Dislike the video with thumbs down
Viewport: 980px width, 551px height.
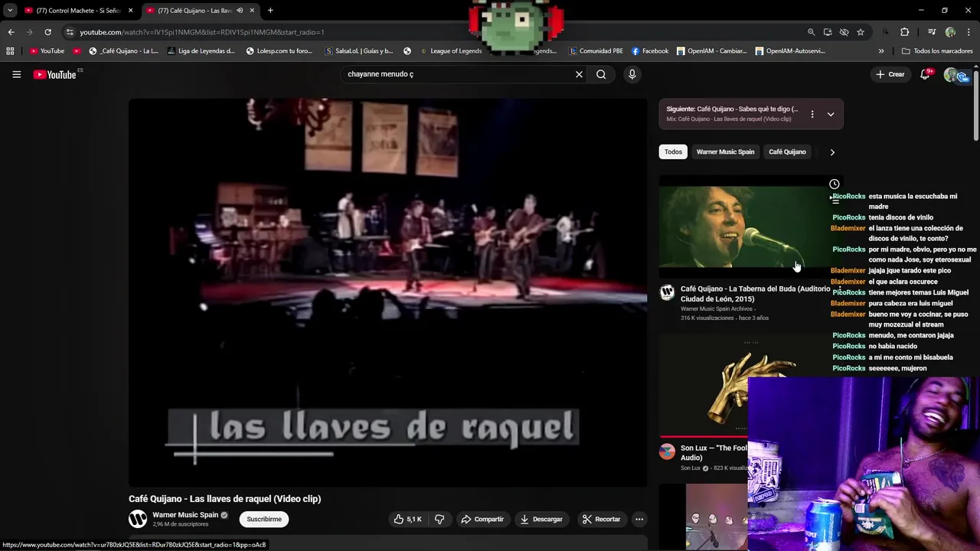[439, 519]
